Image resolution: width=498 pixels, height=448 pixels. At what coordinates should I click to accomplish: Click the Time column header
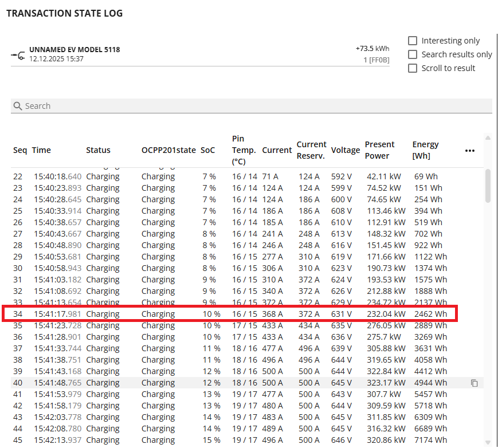point(41,150)
